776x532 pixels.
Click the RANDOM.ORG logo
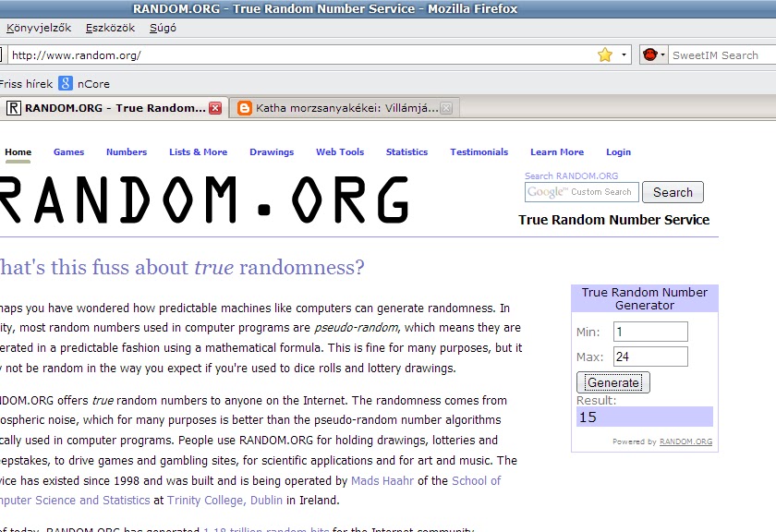click(204, 199)
